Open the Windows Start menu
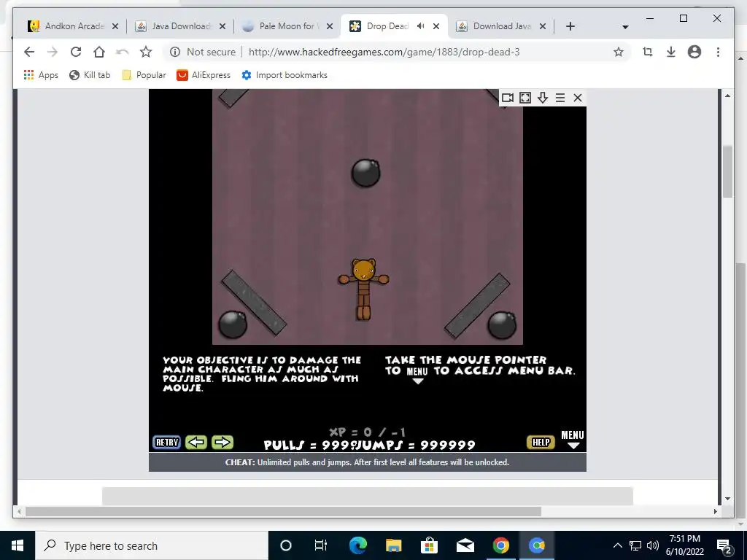The width and height of the screenshot is (747, 560). pos(18,545)
